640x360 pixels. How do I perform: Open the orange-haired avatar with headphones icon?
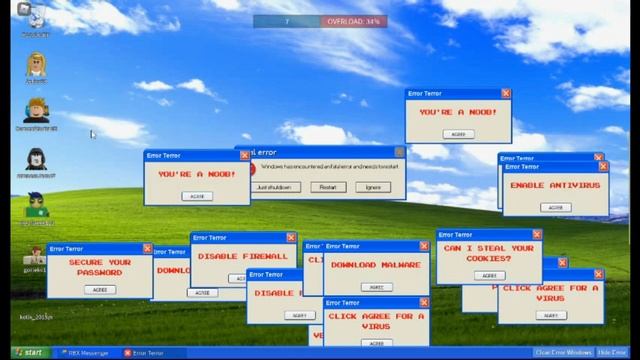pyautogui.click(x=36, y=111)
